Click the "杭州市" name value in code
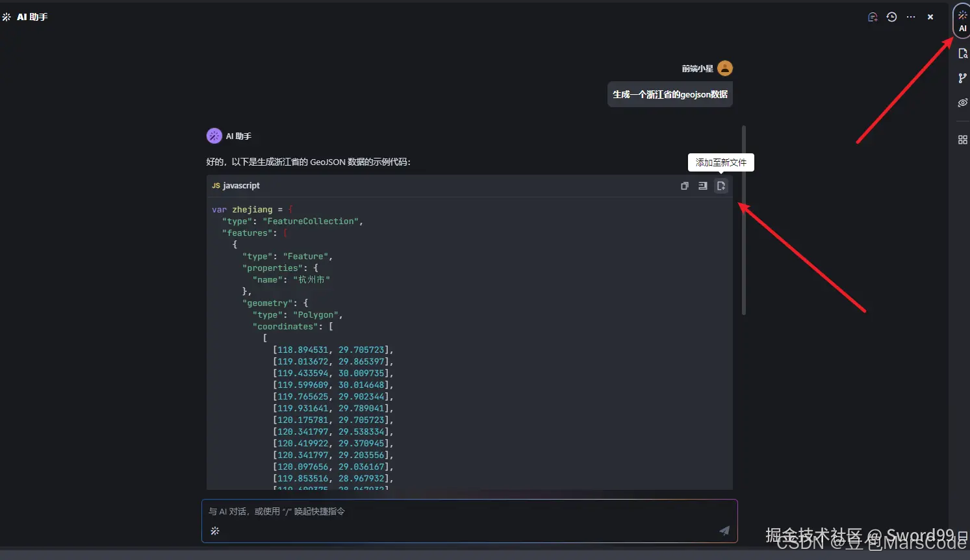The image size is (970, 560). coord(311,280)
